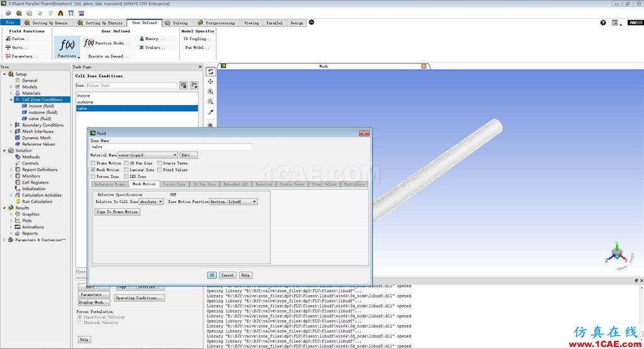644x349 pixels.
Task: Select the pan (four arrows) view tool
Action: pos(211,81)
